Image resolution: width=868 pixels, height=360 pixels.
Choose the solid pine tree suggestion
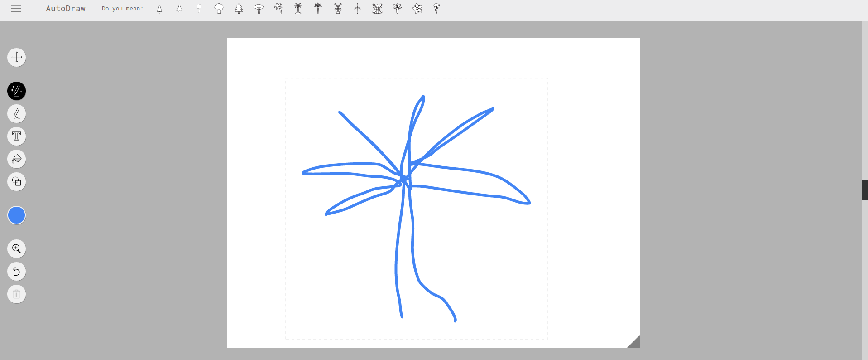coord(239,9)
